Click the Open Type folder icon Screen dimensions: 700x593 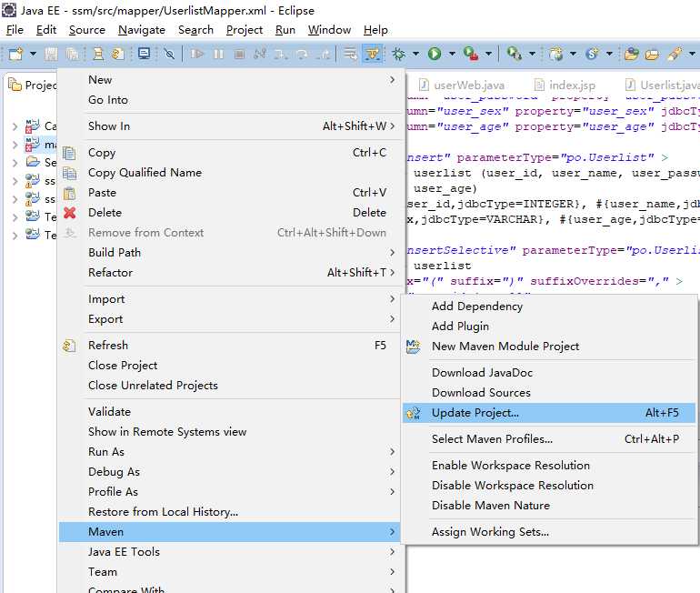[x=631, y=54]
